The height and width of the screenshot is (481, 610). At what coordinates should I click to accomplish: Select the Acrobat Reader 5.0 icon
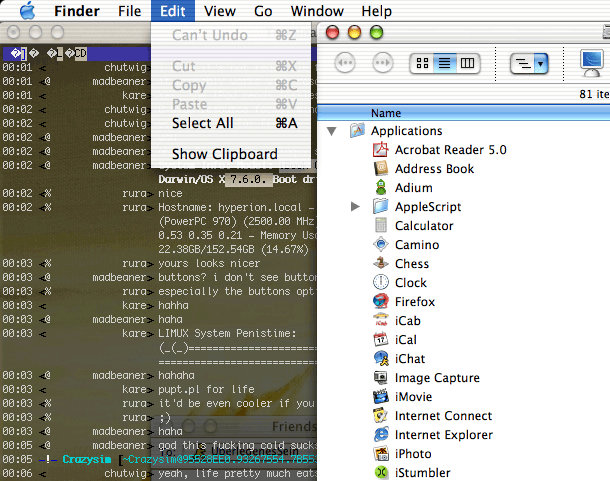pyautogui.click(x=381, y=149)
